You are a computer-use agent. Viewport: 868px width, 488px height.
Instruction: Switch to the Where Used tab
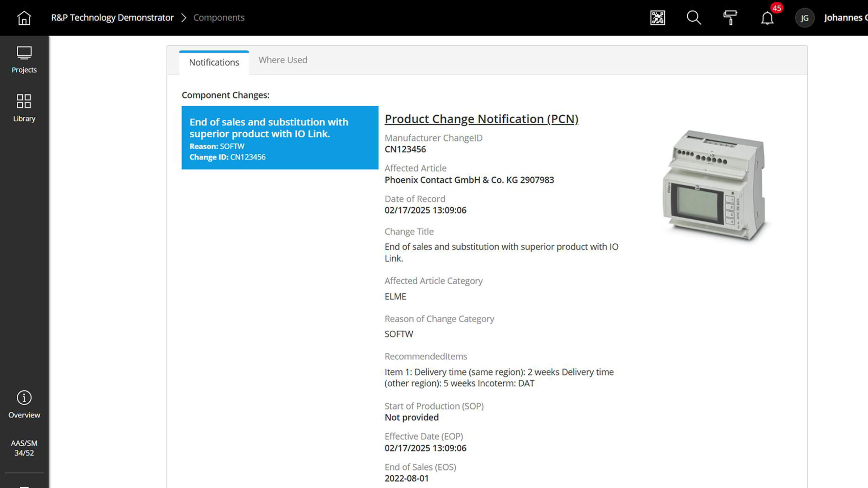point(283,60)
